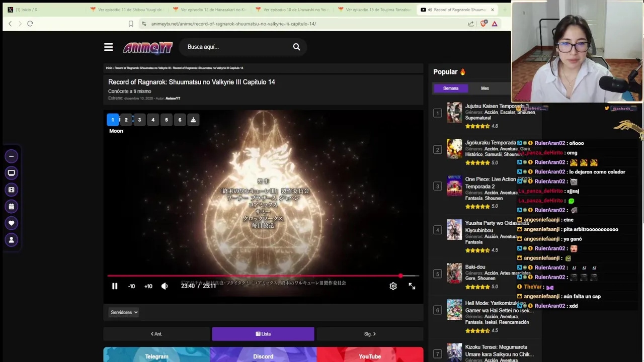Select video server option 4

point(153,120)
